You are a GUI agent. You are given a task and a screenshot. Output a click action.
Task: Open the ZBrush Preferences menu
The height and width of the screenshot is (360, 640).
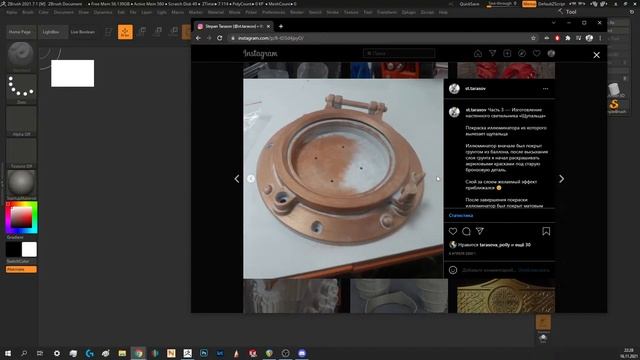[273, 12]
